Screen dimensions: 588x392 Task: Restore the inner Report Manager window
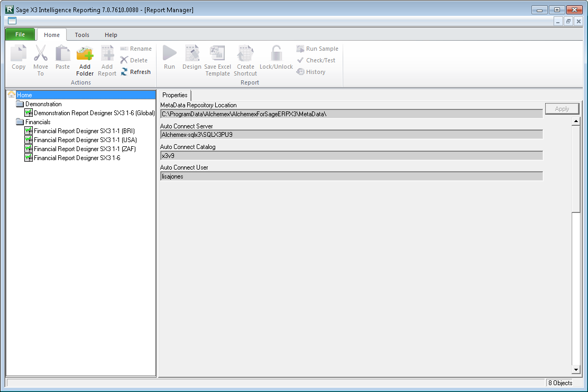(x=568, y=21)
